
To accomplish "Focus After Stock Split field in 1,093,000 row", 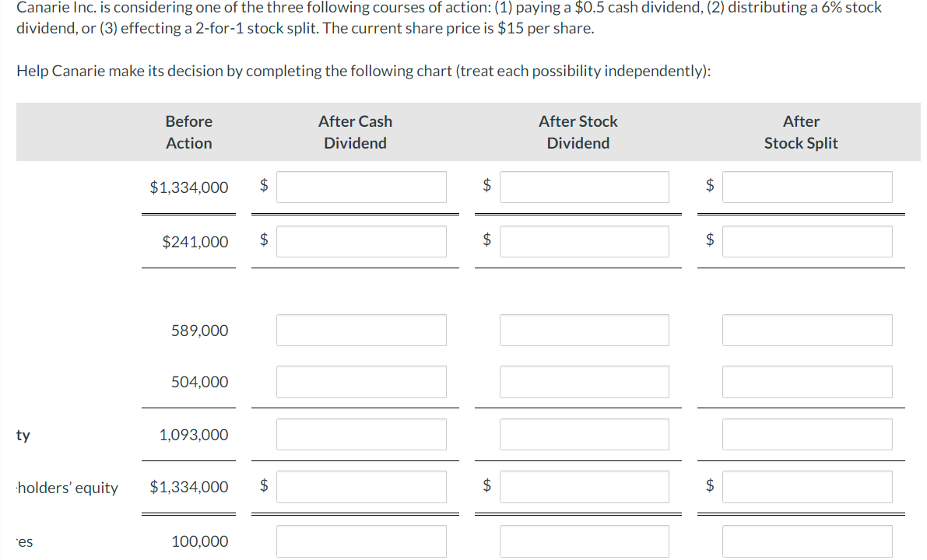I will tap(807, 435).
